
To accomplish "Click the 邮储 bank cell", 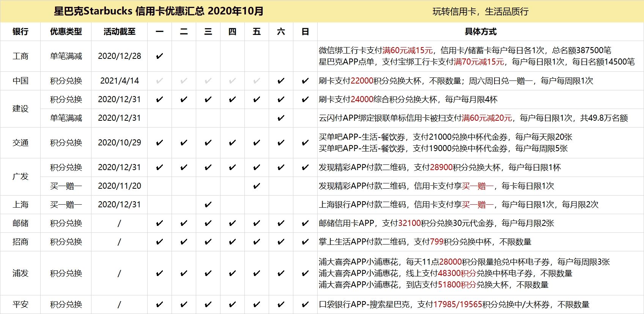I will 20,223.
